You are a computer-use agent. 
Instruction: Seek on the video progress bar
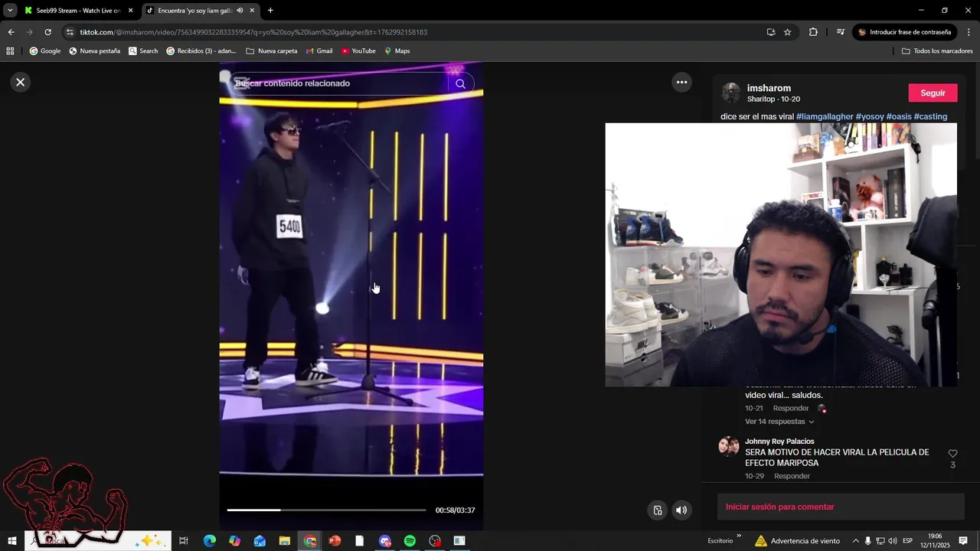pyautogui.click(x=326, y=510)
